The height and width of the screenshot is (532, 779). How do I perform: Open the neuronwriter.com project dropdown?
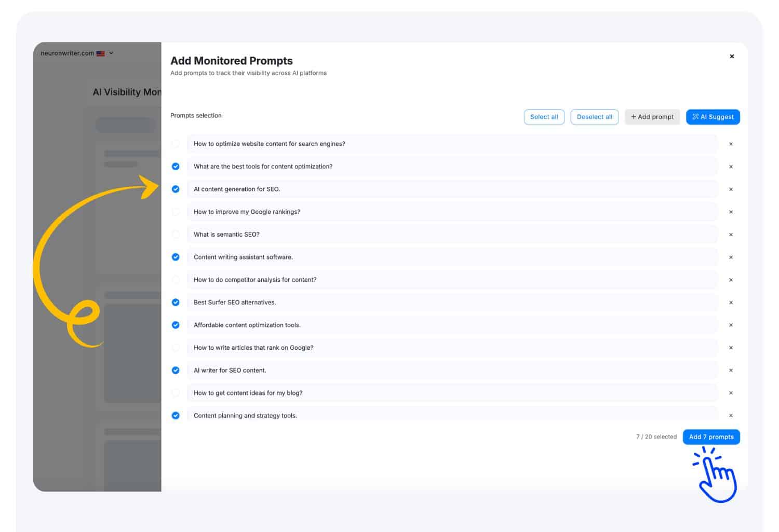77,53
